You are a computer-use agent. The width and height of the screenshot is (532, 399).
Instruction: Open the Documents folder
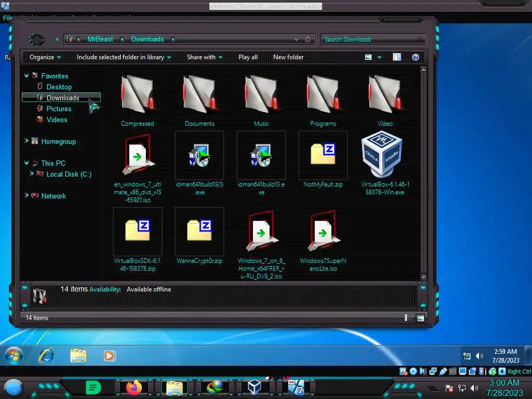coord(199,100)
